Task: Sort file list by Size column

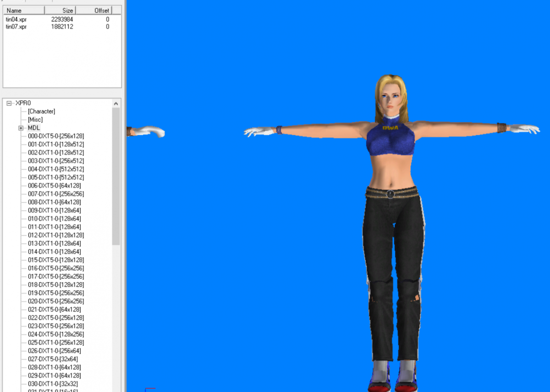Action: pyautogui.click(x=60, y=10)
